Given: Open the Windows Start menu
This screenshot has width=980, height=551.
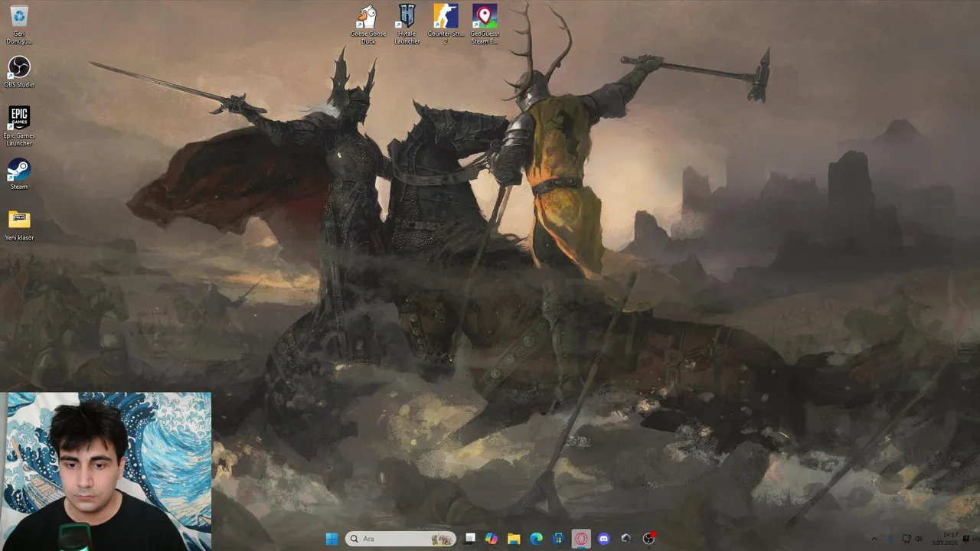Looking at the screenshot, I should tap(332, 539).
